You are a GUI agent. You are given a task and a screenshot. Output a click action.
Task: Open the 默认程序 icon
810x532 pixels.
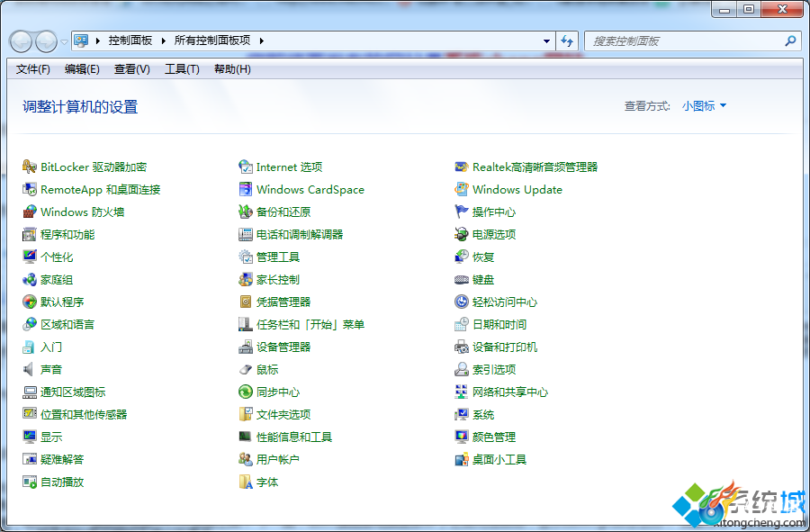30,302
